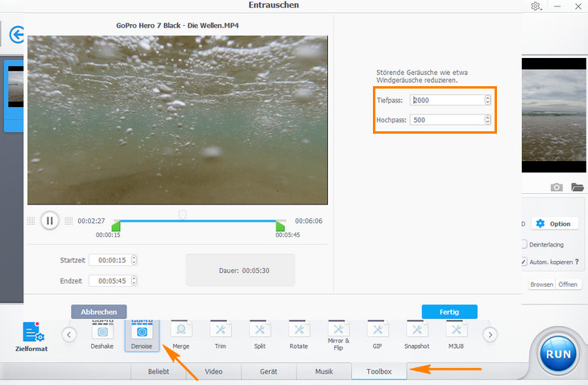The width and height of the screenshot is (588, 385).
Task: Click the Abbrechen button
Action: click(x=98, y=312)
